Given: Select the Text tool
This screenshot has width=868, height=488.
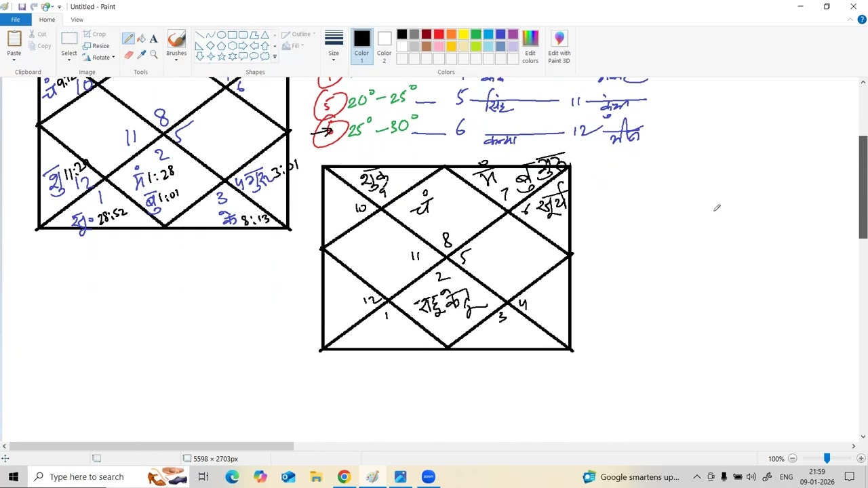Looking at the screenshot, I should point(154,39).
